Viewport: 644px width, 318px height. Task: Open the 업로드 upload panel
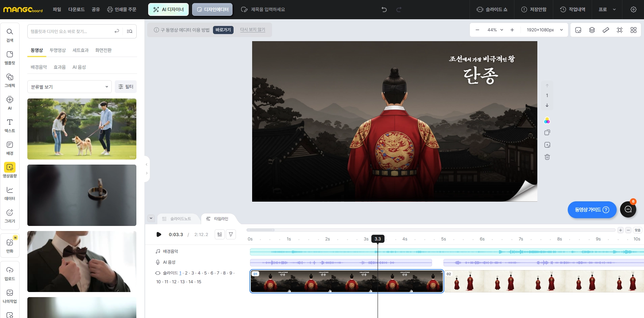pyautogui.click(x=10, y=273)
